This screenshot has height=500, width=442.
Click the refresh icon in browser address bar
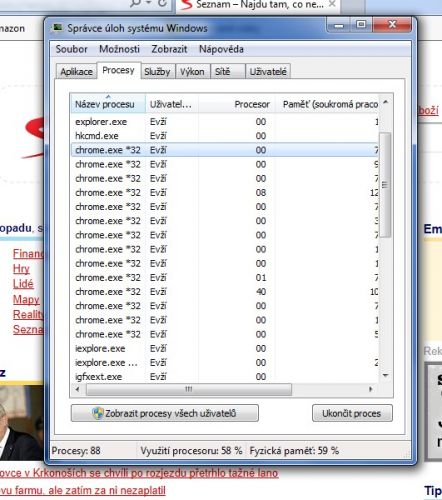(162, 3)
